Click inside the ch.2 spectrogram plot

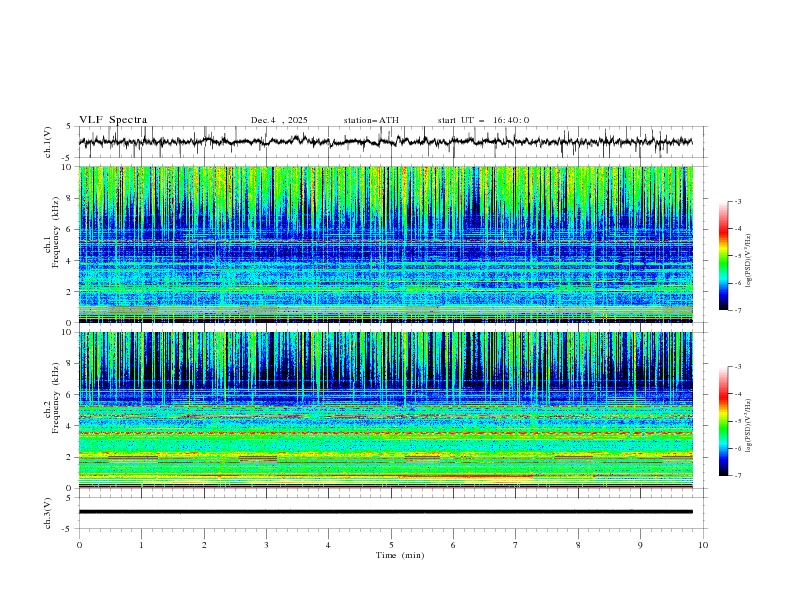coord(386,410)
